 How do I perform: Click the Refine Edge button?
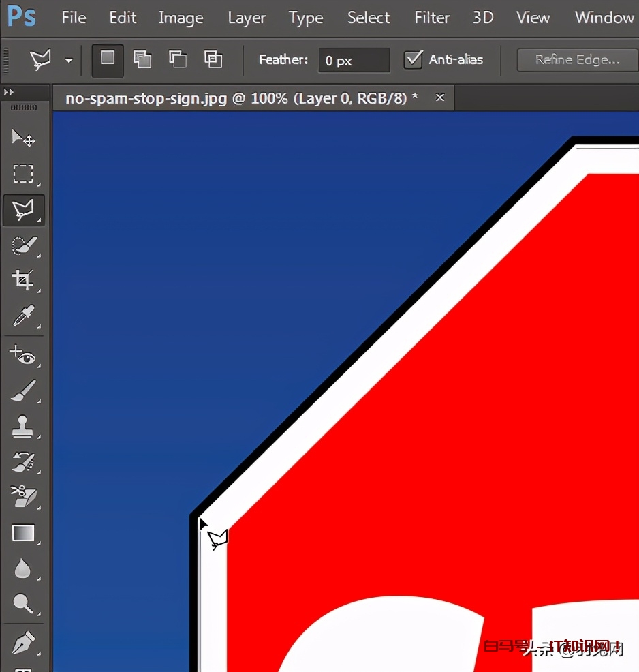[x=577, y=60]
